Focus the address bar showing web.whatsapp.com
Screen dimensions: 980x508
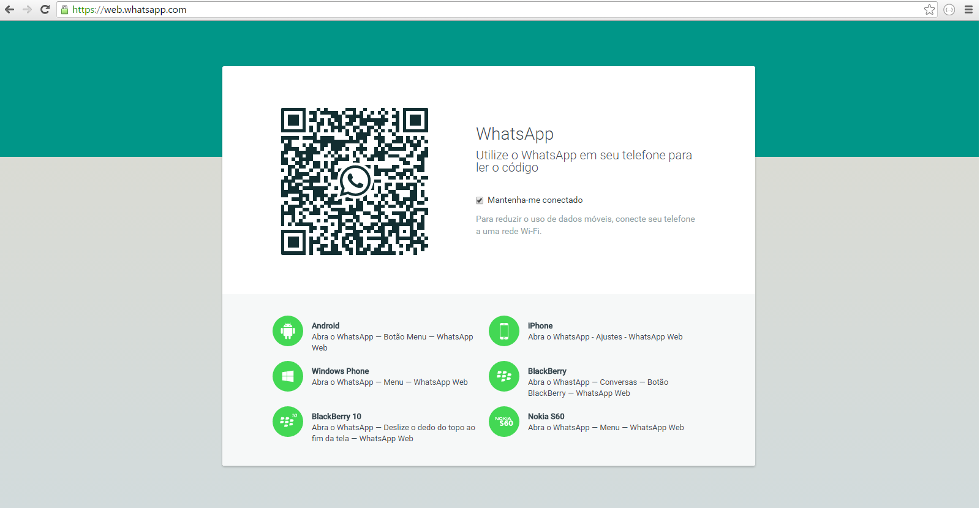497,9
